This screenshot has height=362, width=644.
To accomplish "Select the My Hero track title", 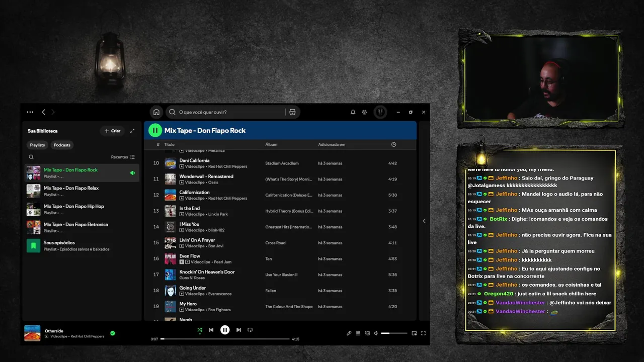I will pos(188,304).
